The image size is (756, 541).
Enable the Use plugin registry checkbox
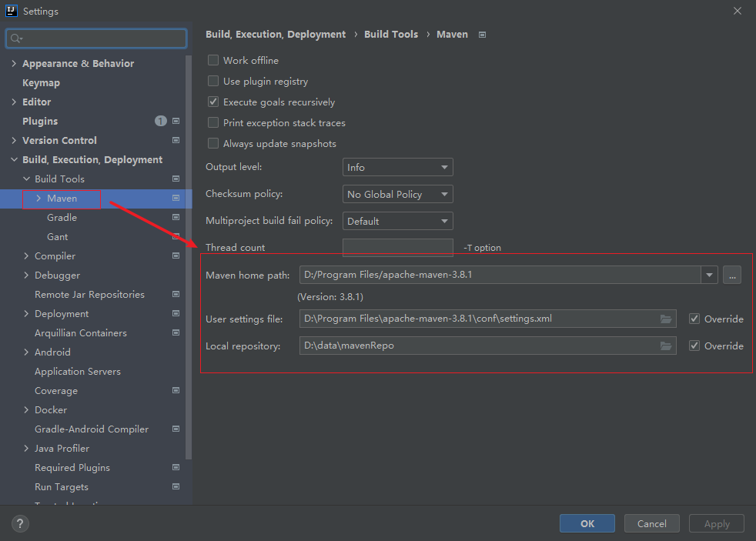pyautogui.click(x=213, y=81)
